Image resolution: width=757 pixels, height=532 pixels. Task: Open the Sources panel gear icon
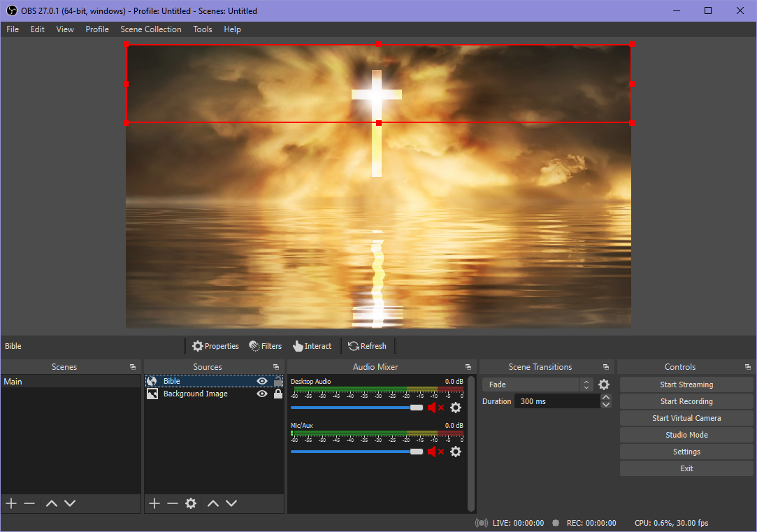[x=191, y=503]
